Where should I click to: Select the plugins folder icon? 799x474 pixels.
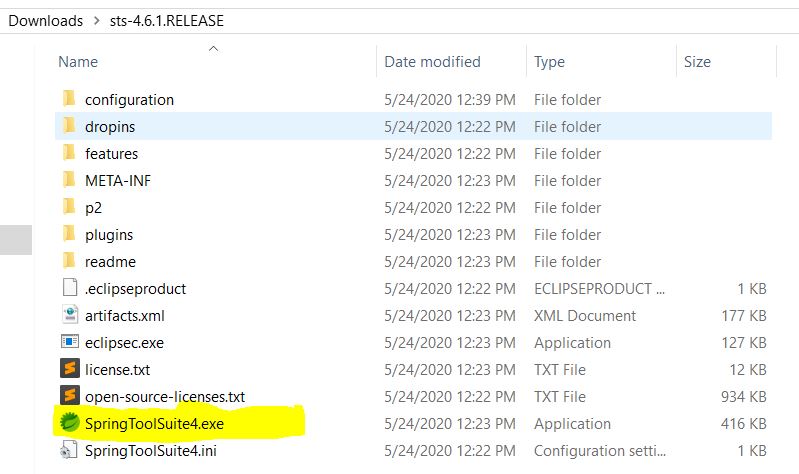[69, 233]
